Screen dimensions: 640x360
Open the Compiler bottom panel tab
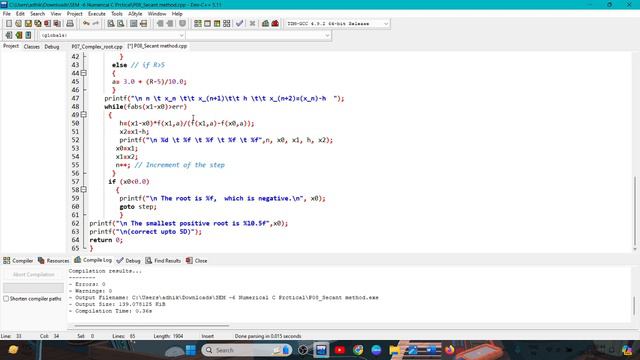pos(18,260)
